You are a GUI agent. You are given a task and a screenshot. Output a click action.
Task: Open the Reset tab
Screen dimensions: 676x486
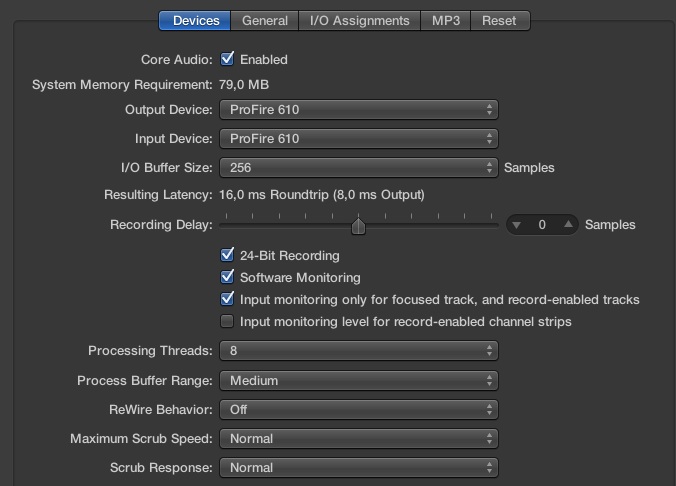[500, 20]
